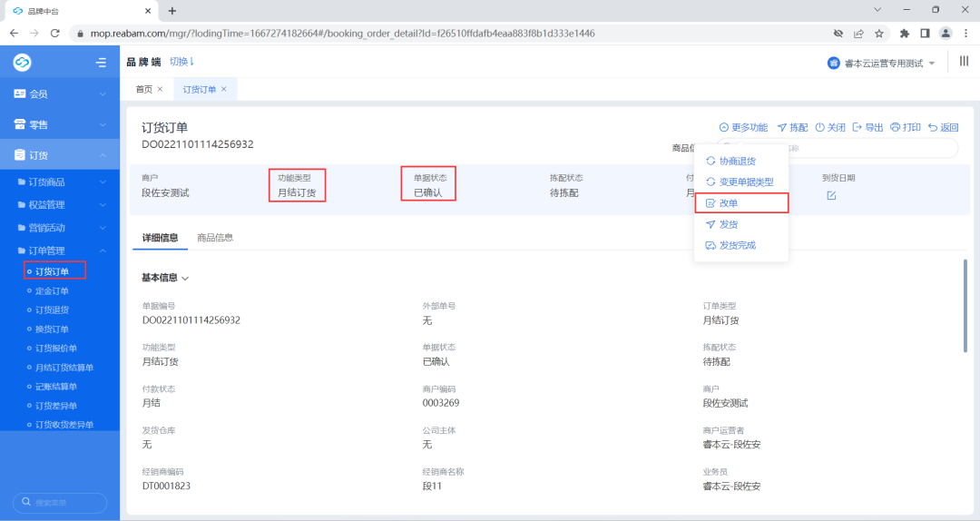Close the 订货订单 tab
This screenshot has width=980, height=521.
224,89
